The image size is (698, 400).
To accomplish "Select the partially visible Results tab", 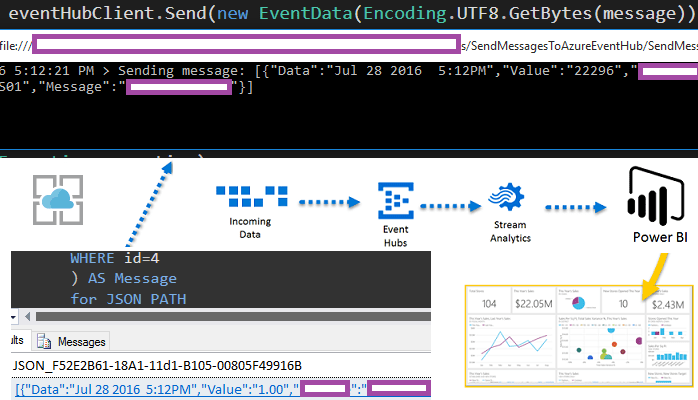I will tap(16, 342).
